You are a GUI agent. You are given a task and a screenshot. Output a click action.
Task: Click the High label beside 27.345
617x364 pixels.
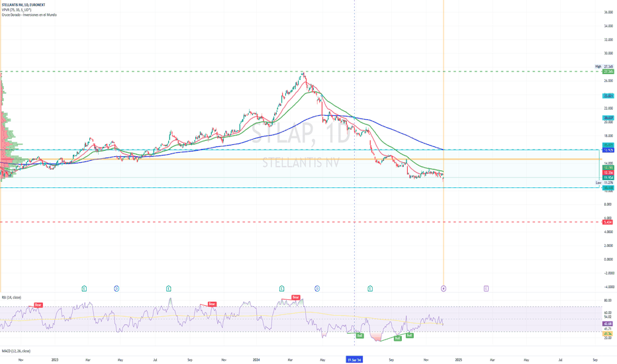[x=598, y=66]
